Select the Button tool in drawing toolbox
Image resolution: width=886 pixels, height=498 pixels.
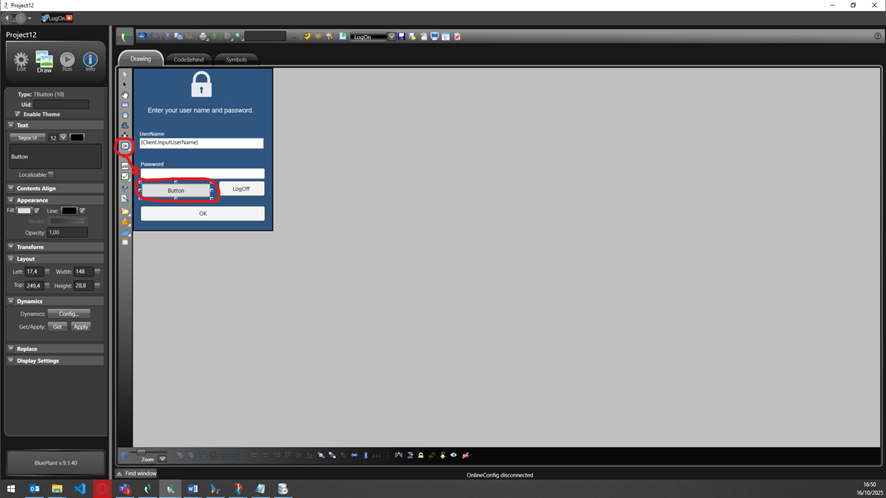pyautogui.click(x=125, y=146)
